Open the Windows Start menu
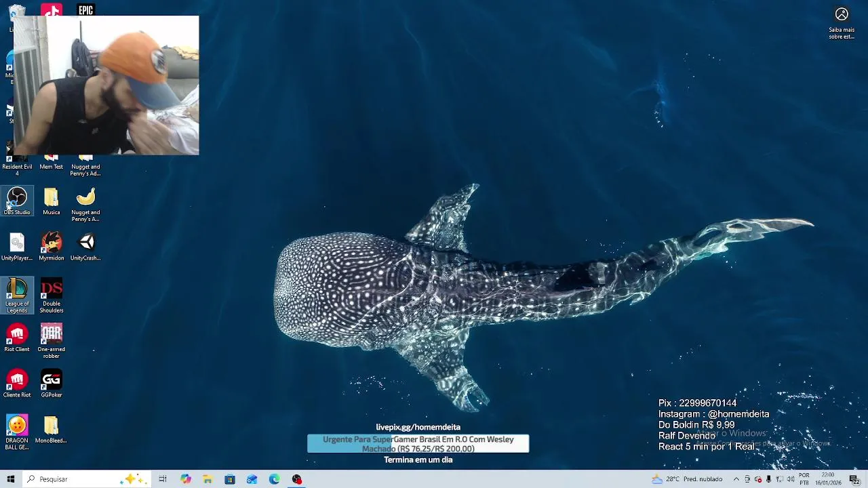Viewport: 868px width, 488px height. coord(11,479)
